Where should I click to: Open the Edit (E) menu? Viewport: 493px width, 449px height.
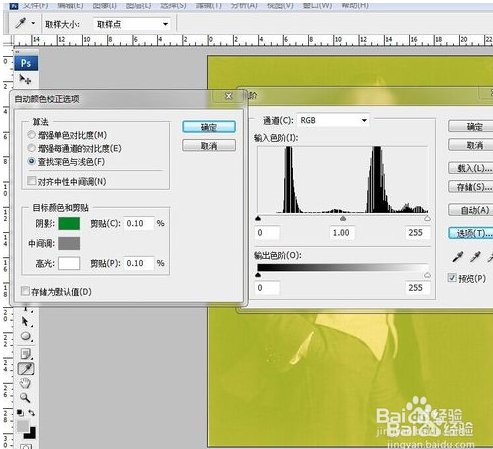click(70, 5)
